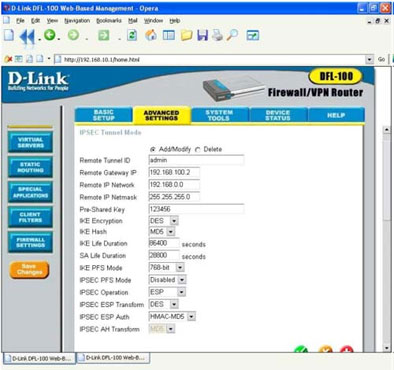Expand the IKE Encryption dropdown
Viewport: 394px width, 370px height.
[x=174, y=221]
